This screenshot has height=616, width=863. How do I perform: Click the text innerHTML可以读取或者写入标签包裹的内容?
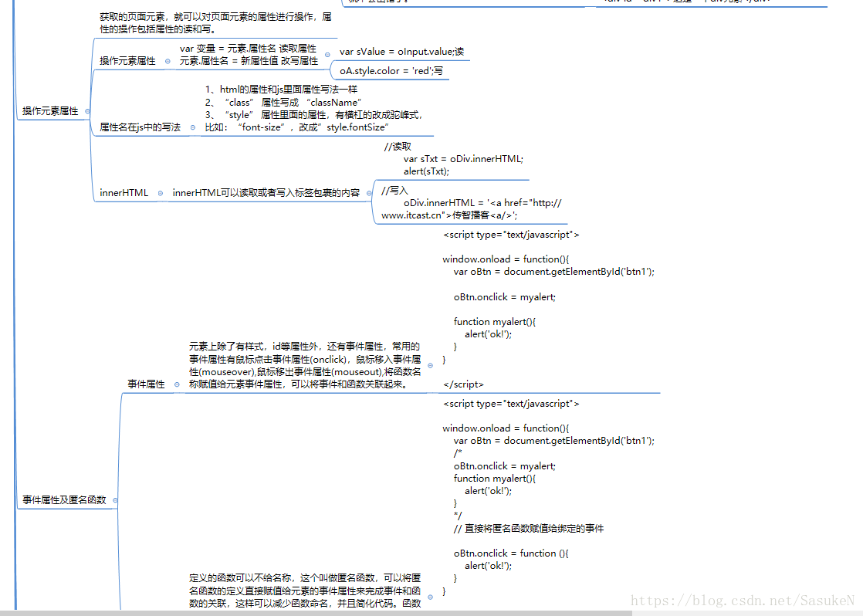pyautogui.click(x=266, y=193)
